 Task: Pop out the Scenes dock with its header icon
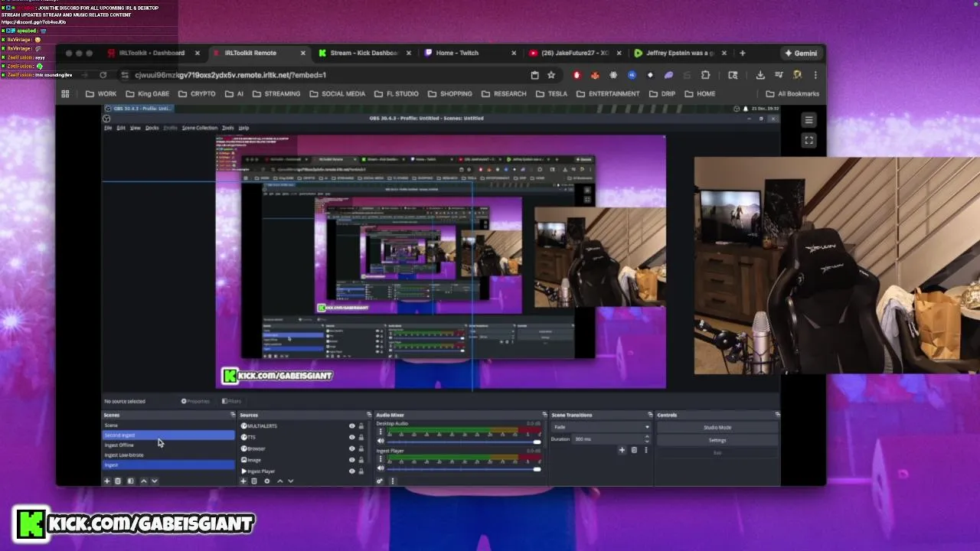[233, 415]
